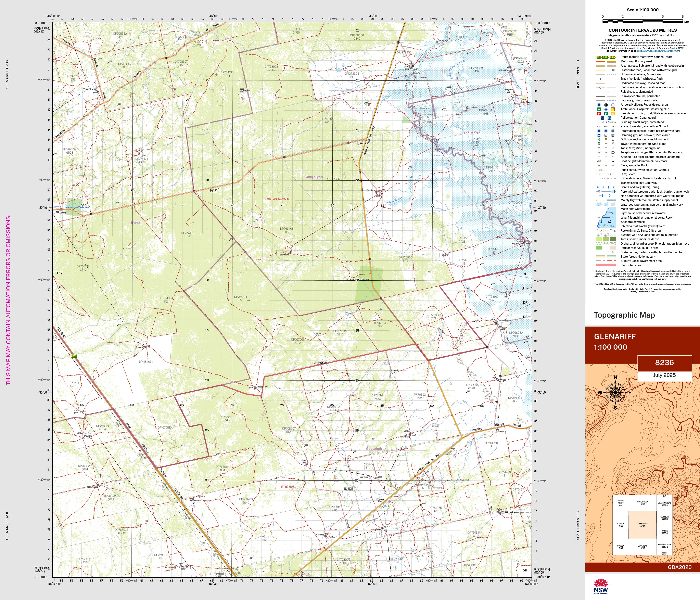Click the Heliport H symbol in legend
Image resolution: width=700 pixels, height=600 pixels.
click(606, 105)
